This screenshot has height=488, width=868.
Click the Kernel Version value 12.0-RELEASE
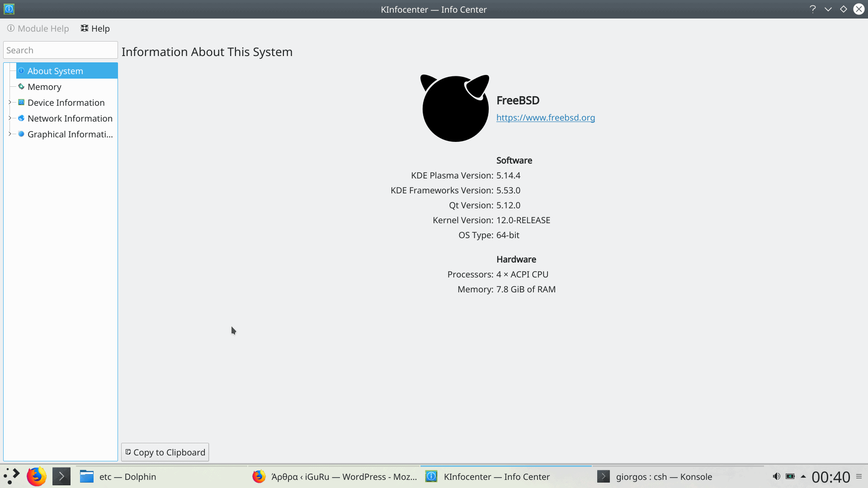[523, 220]
